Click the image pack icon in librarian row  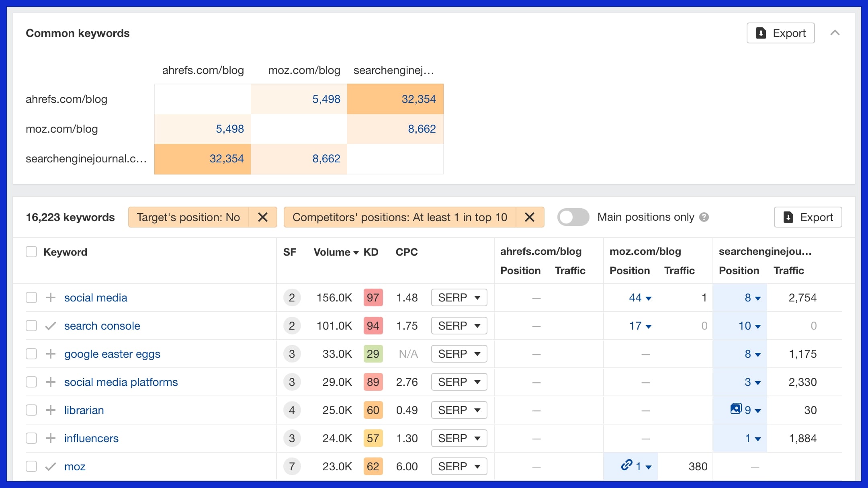click(x=736, y=409)
